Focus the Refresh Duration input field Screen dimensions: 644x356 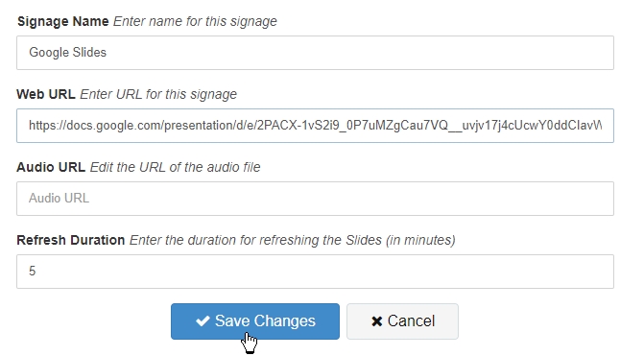315,272
